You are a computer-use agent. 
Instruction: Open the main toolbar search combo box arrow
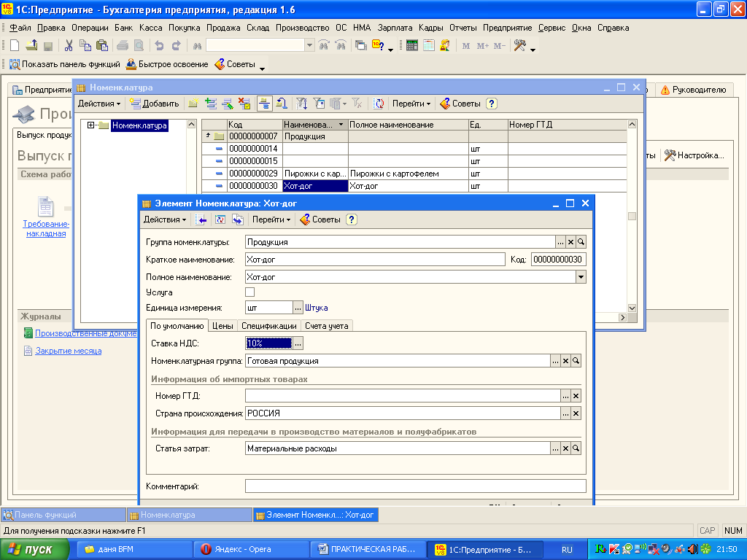click(309, 46)
